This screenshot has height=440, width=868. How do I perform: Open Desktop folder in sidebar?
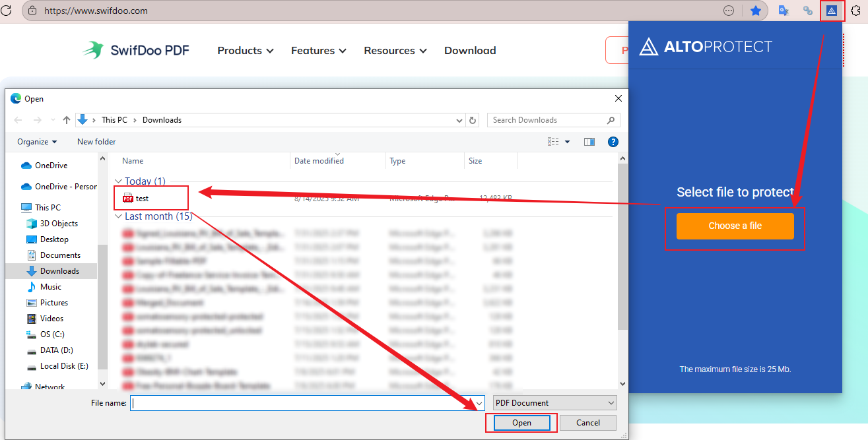47,239
